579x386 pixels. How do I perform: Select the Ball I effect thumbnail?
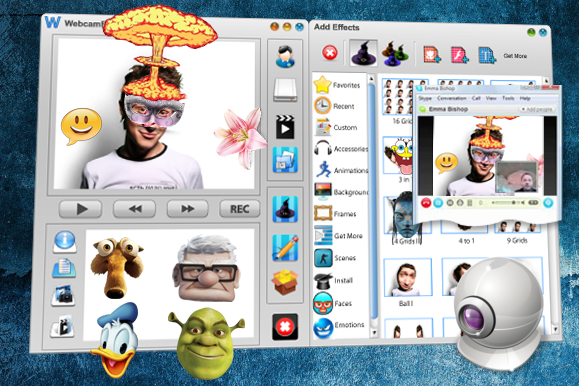coord(407,277)
